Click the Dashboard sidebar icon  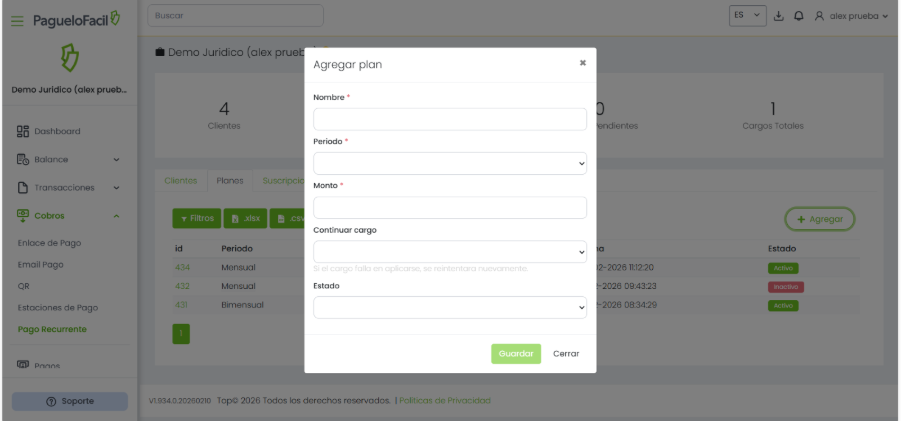pyautogui.click(x=23, y=131)
